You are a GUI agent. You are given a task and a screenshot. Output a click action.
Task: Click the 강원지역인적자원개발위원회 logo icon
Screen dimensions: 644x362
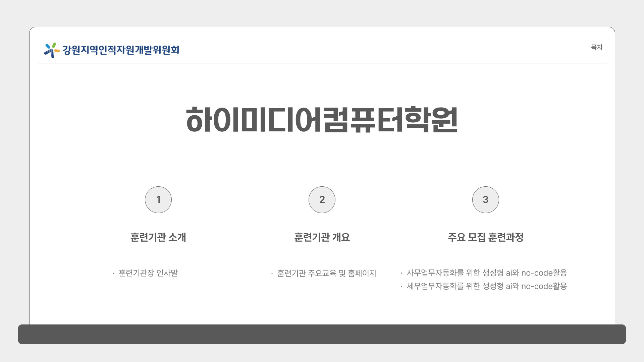point(52,50)
